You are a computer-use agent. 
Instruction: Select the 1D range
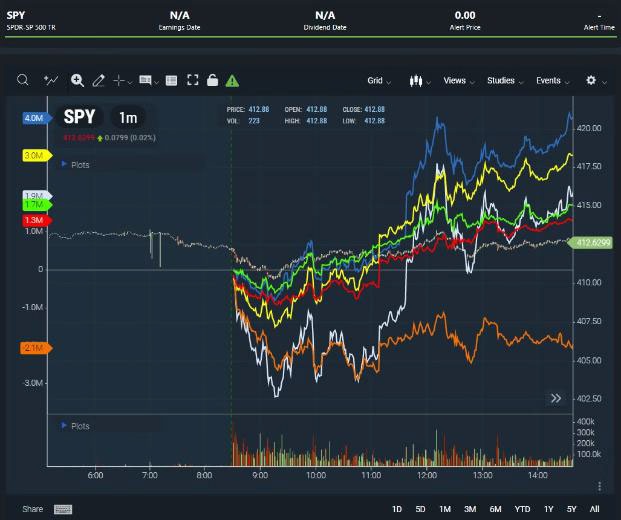(396, 509)
